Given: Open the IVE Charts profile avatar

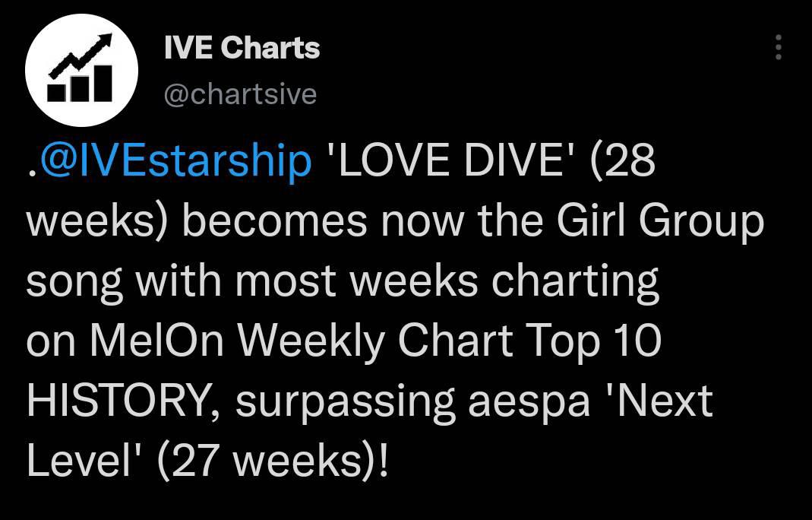Looking at the screenshot, I should click(81, 70).
